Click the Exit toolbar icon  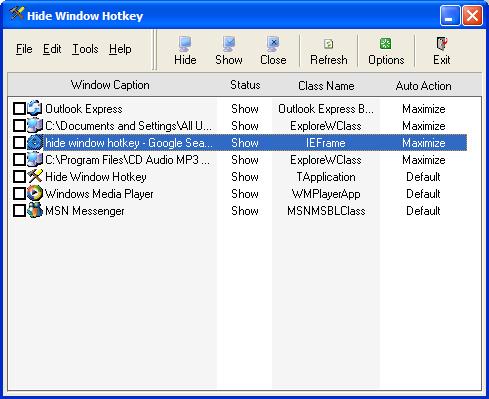(x=442, y=43)
